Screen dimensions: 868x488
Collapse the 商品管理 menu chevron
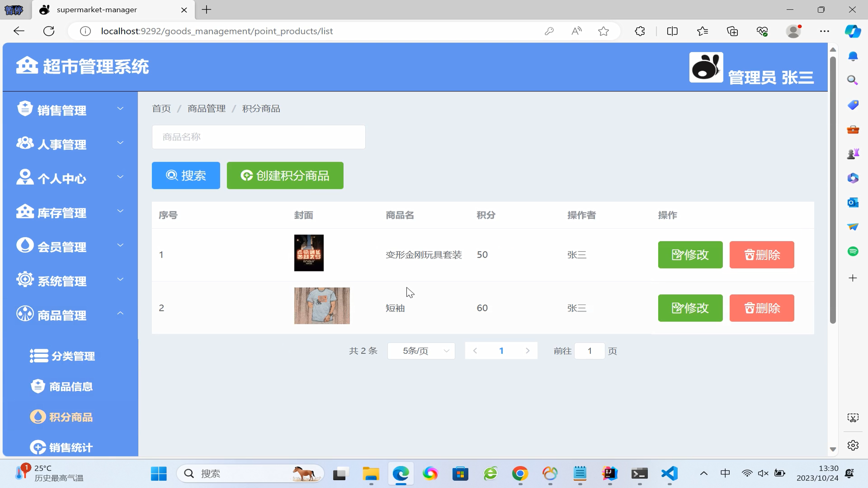coord(120,313)
